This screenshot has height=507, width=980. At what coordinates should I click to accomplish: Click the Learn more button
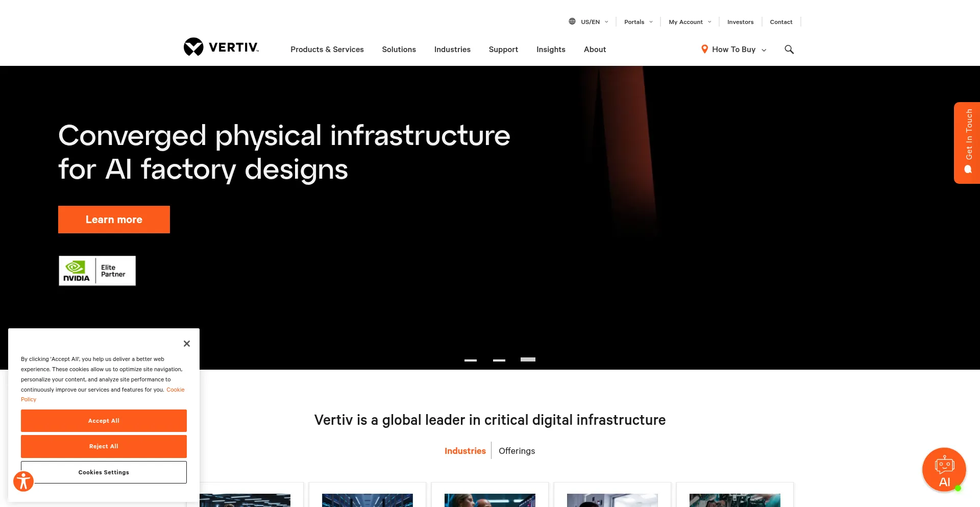tap(114, 220)
